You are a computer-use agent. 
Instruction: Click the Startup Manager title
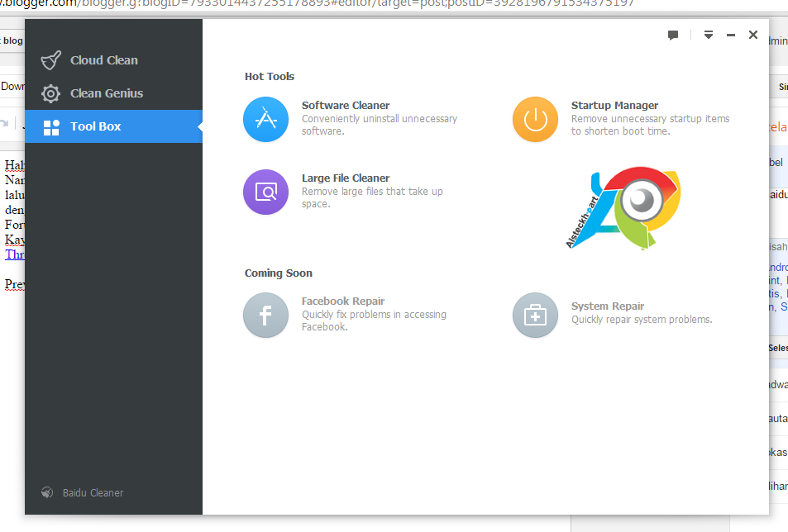614,106
